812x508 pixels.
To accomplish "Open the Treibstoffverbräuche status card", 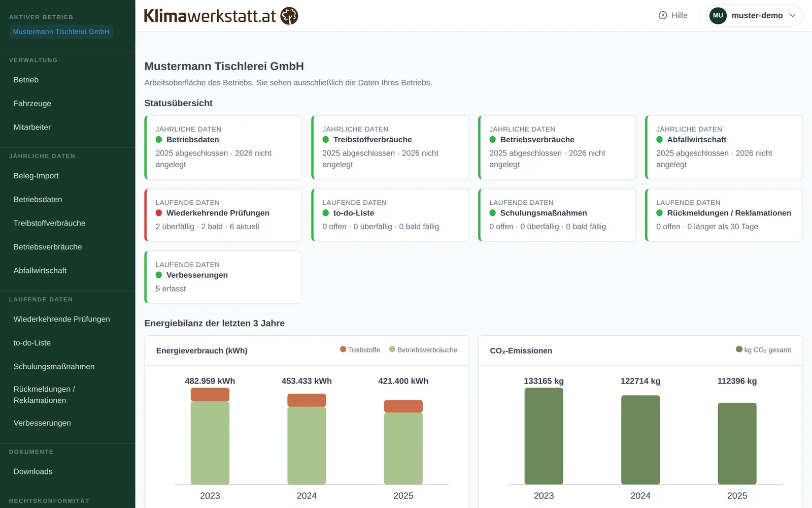I will click(390, 147).
